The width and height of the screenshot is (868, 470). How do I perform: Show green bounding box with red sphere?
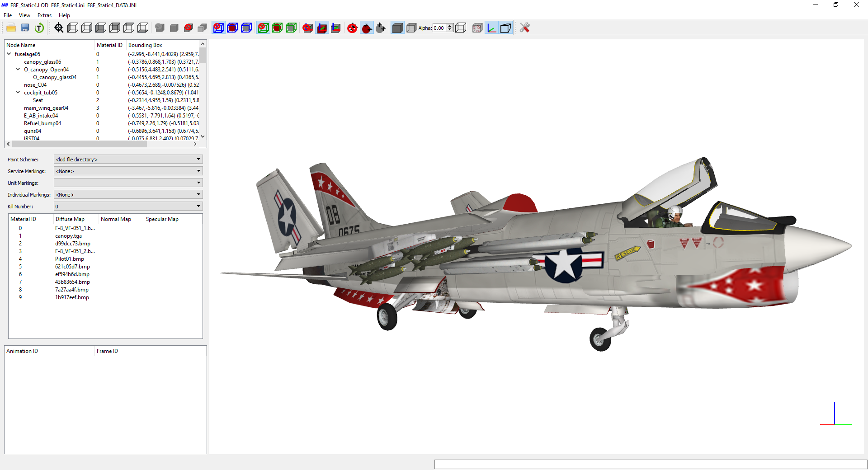pos(277,28)
